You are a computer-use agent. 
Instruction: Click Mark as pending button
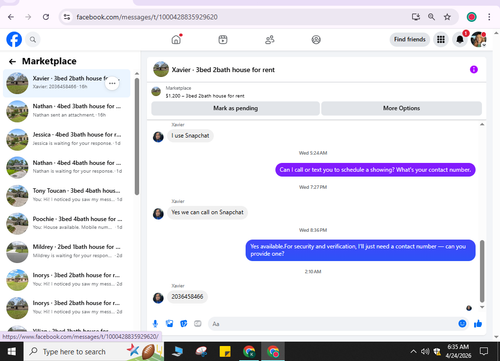(x=235, y=108)
